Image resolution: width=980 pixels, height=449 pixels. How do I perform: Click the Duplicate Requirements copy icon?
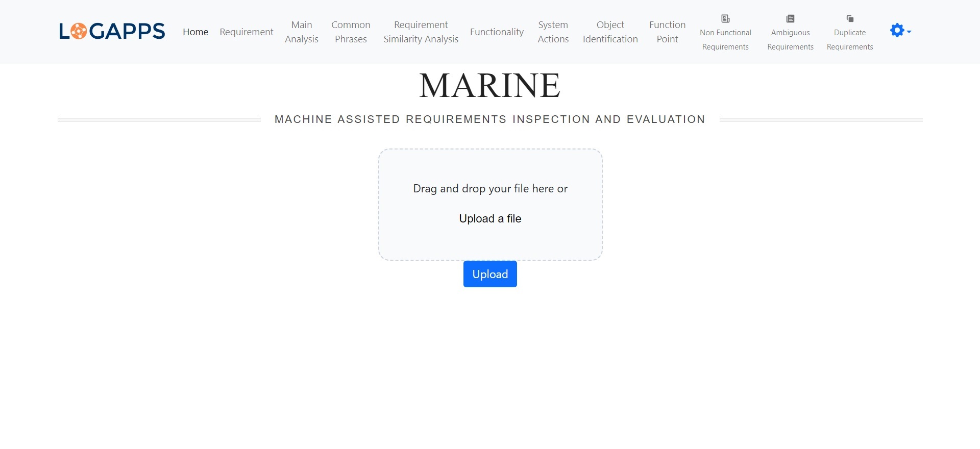coord(850,19)
